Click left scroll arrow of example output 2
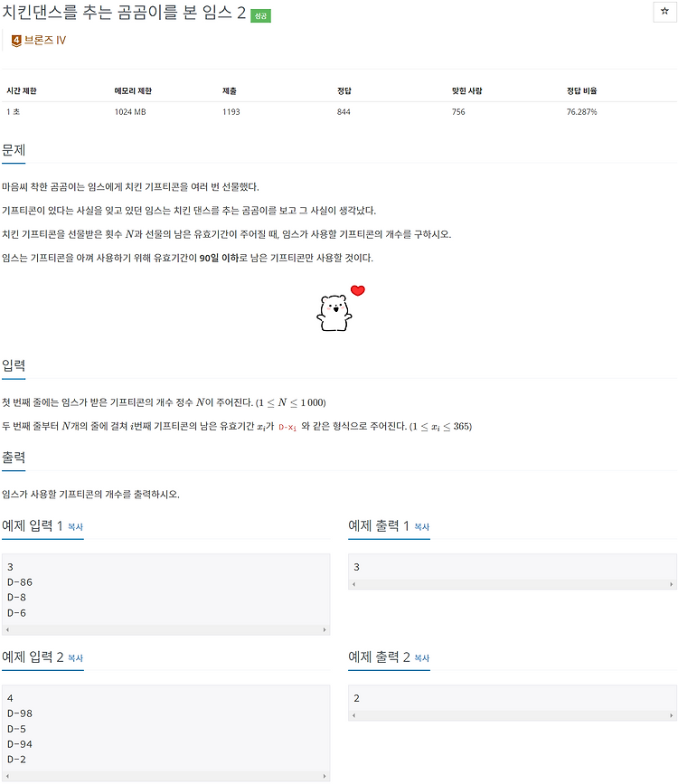The width and height of the screenshot is (678, 784). (x=354, y=715)
